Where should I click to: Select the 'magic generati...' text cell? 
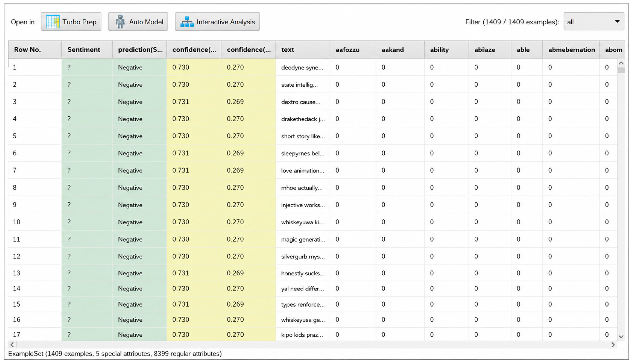point(303,239)
